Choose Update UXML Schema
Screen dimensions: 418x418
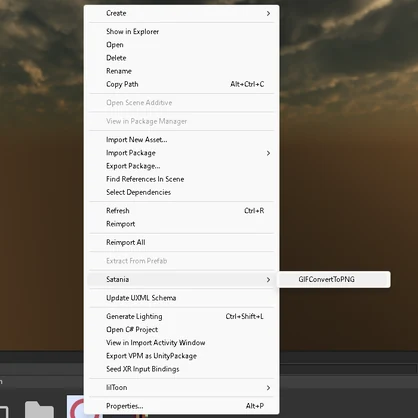pos(181,298)
